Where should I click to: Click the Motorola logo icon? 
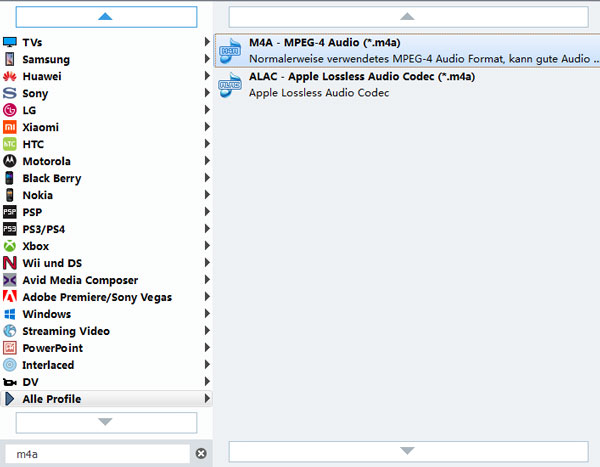(10, 161)
